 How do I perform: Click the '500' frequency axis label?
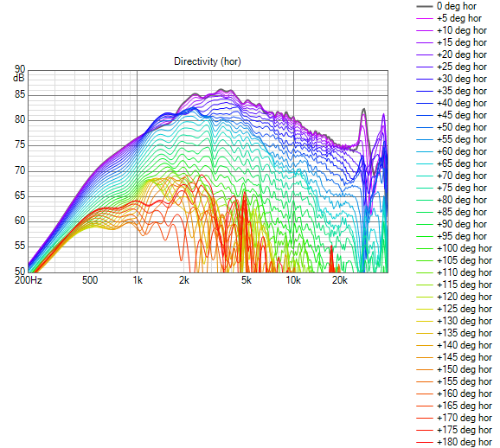click(90, 280)
